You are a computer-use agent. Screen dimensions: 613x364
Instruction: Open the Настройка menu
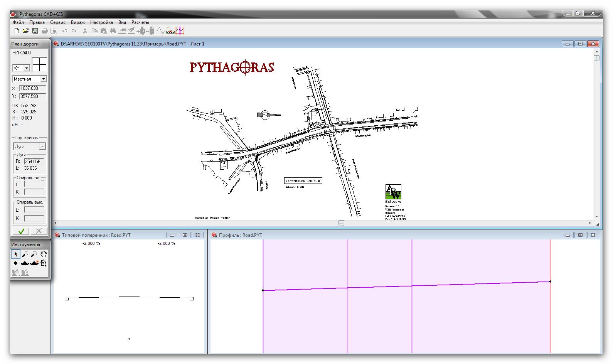[101, 22]
